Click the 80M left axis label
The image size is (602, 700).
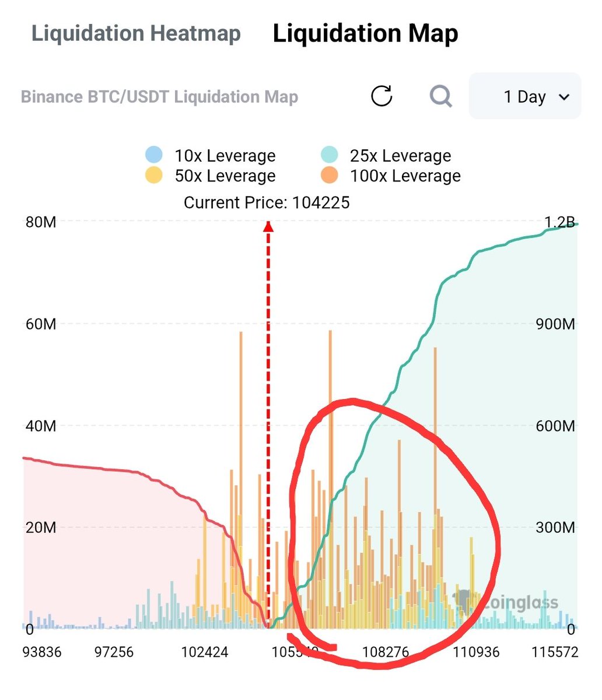[x=40, y=222]
